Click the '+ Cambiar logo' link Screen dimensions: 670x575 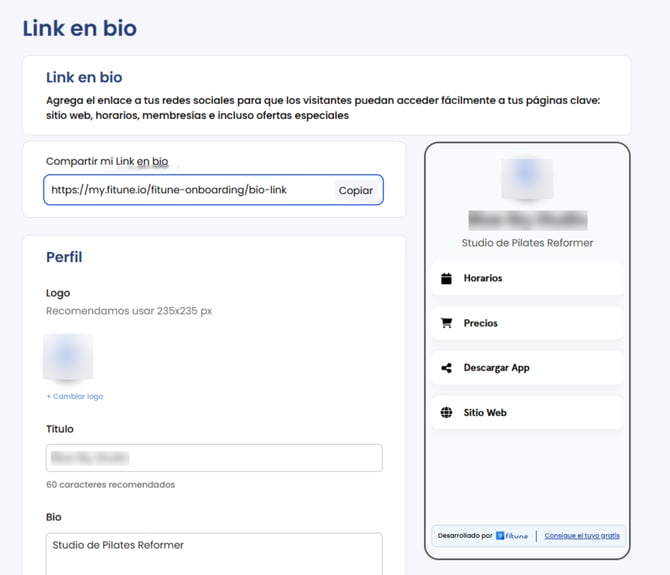coord(75,396)
